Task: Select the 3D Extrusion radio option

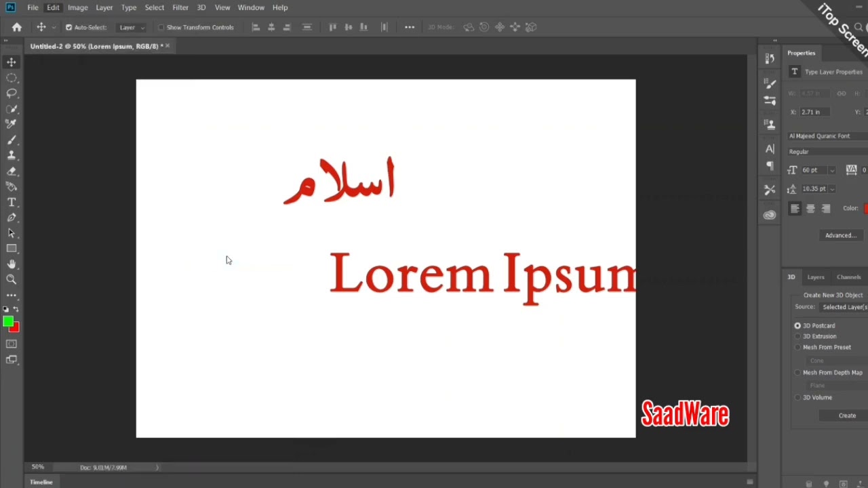Action: [797, 336]
